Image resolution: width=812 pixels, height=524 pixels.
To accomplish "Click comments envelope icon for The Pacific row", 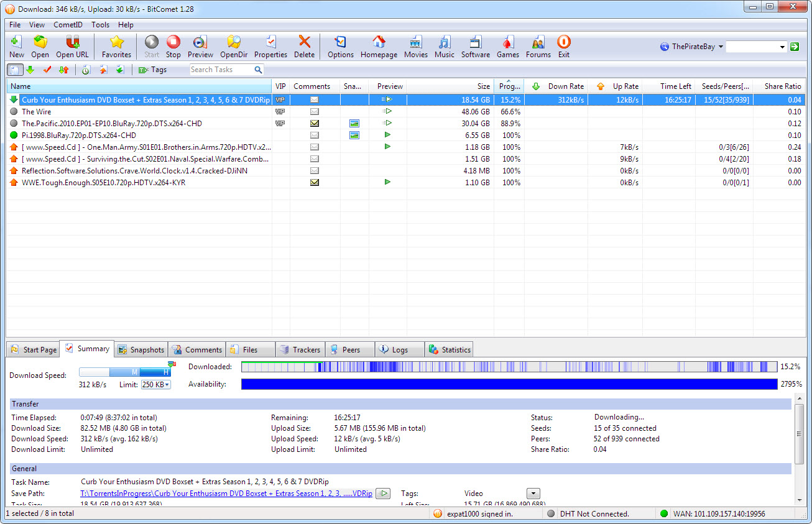I will pyautogui.click(x=315, y=123).
